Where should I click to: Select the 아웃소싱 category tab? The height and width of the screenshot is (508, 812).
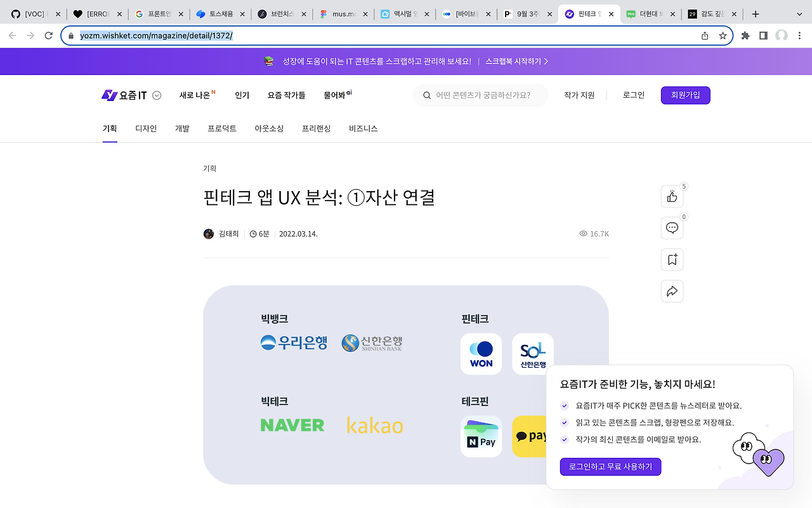tap(269, 128)
